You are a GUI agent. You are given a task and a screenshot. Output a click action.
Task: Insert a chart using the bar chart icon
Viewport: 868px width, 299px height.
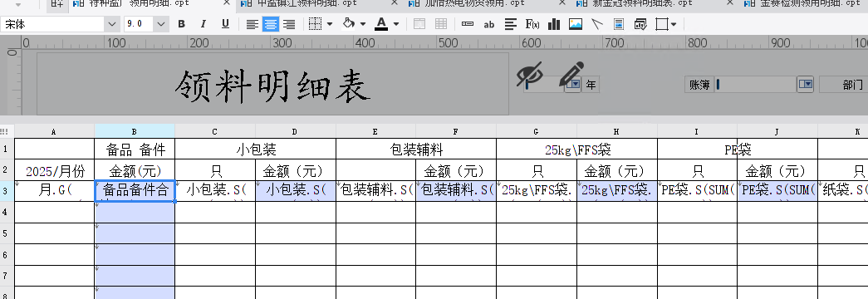pos(554,24)
